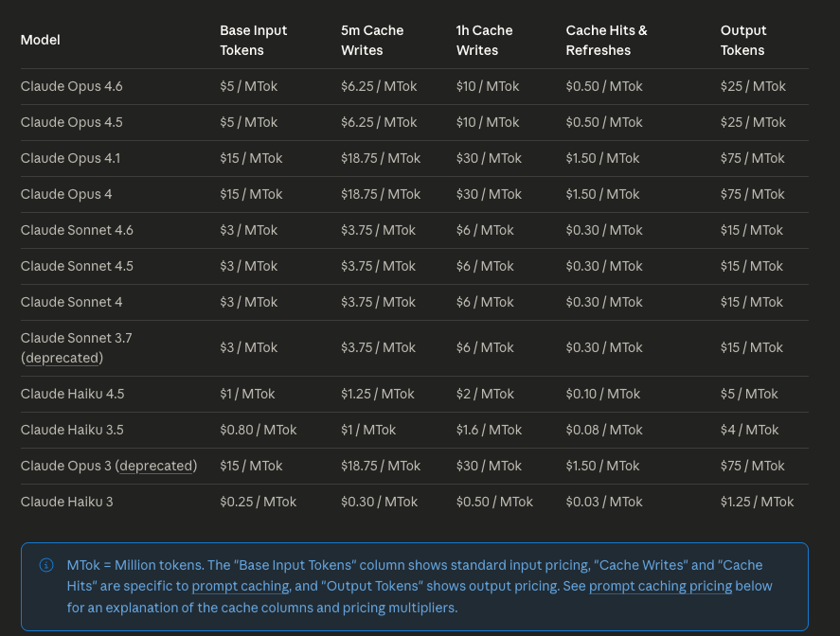Screen dimensions: 840x636
Task: Click Claude Haiku 3.5 5m cache price '$1 / MTok'
Action: (x=368, y=430)
